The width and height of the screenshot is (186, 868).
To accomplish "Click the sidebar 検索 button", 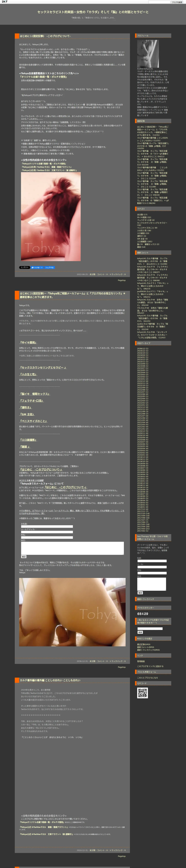I will pyautogui.click(x=140, y=632).
